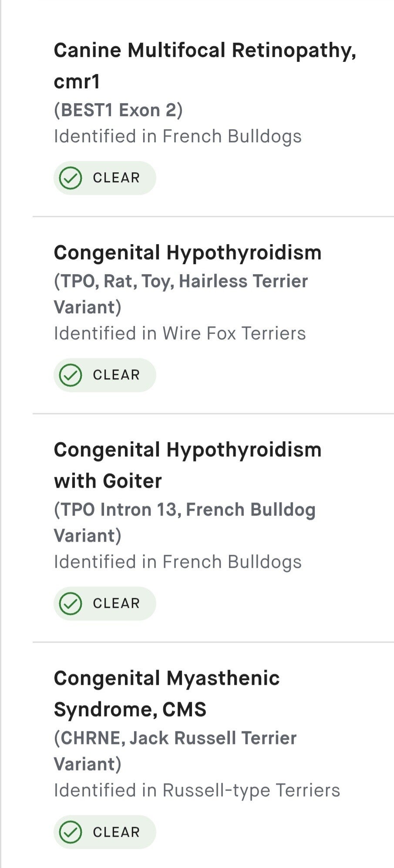Tap the CLEAR badge for Goiter French Bulldog variant
The height and width of the screenshot is (868, 394).
(x=105, y=603)
